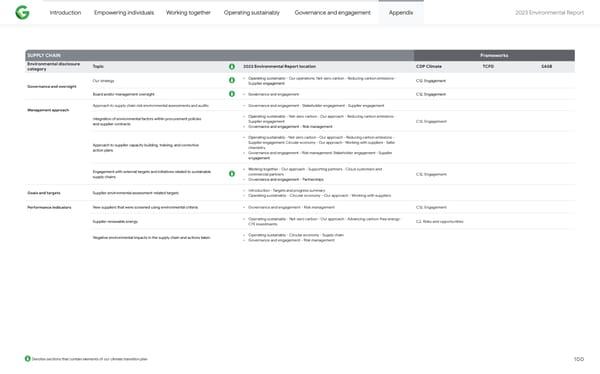Screen dimensions: 600x374
Task: Click Supplier renewable energy topic
Action: (115, 222)
